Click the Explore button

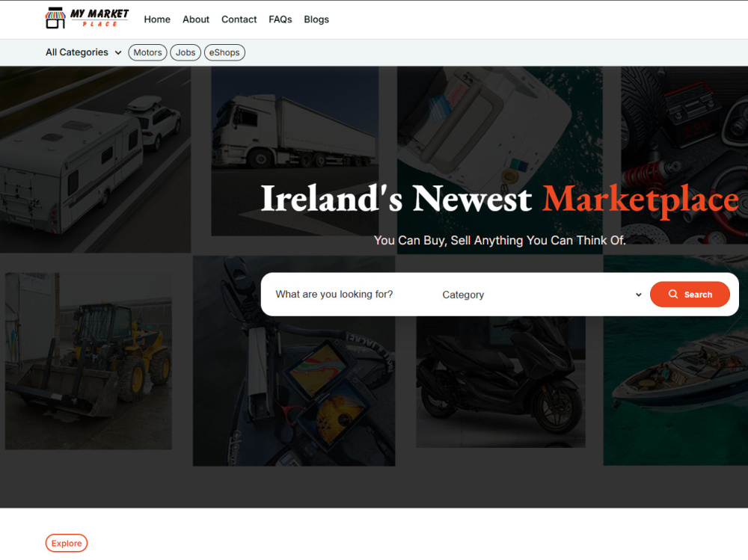pos(67,543)
